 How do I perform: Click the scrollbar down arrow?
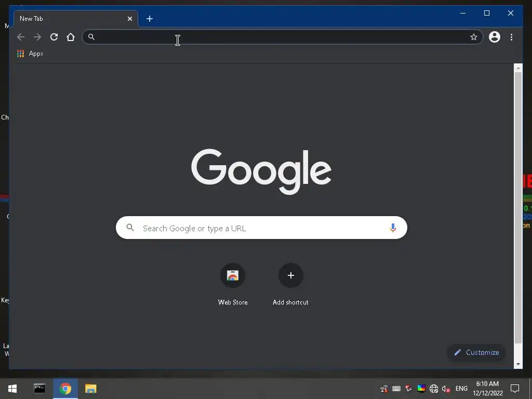point(518,364)
